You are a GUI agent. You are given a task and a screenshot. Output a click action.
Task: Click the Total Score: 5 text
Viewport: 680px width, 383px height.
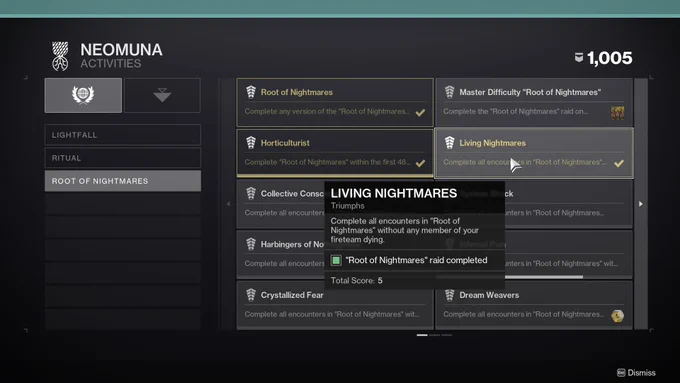click(356, 281)
